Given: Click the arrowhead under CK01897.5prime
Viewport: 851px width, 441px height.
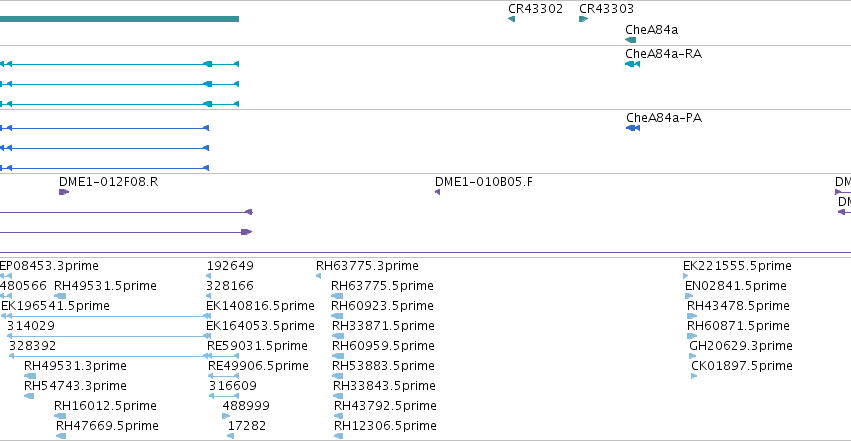Looking at the screenshot, I should [x=694, y=376].
